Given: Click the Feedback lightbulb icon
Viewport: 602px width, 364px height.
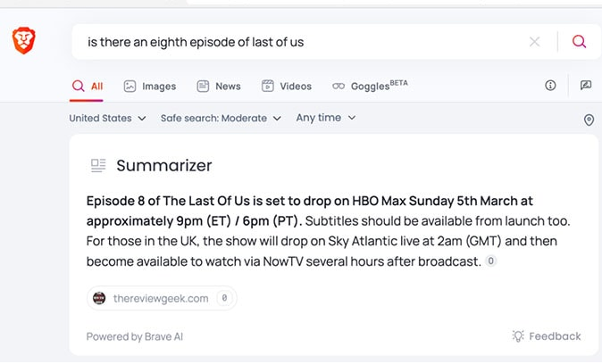Looking at the screenshot, I should tap(518, 336).
